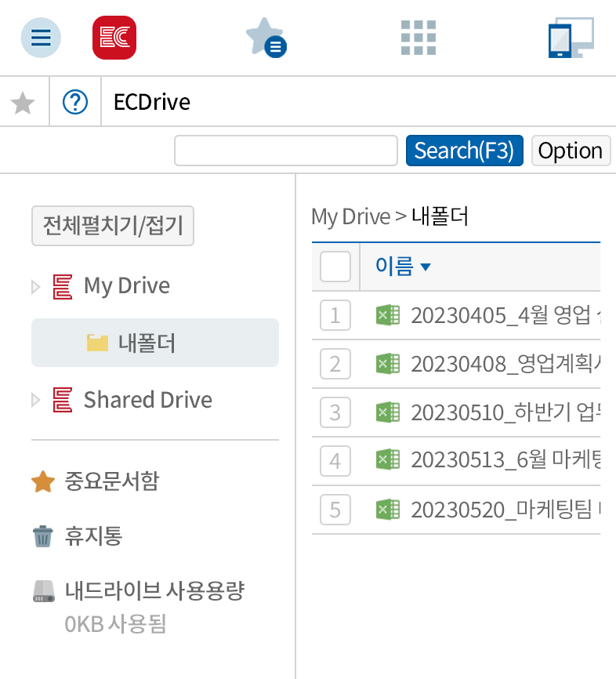Click the mobile and PC devices icon
616x679 pixels.
[571, 38]
